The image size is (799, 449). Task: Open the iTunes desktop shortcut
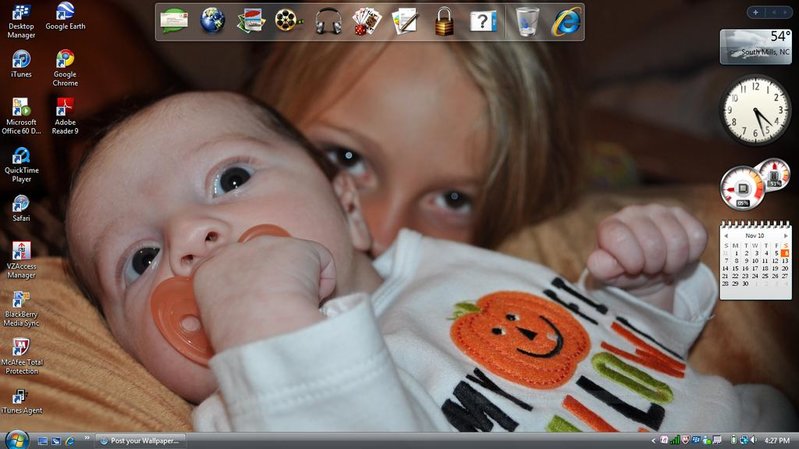click(21, 64)
